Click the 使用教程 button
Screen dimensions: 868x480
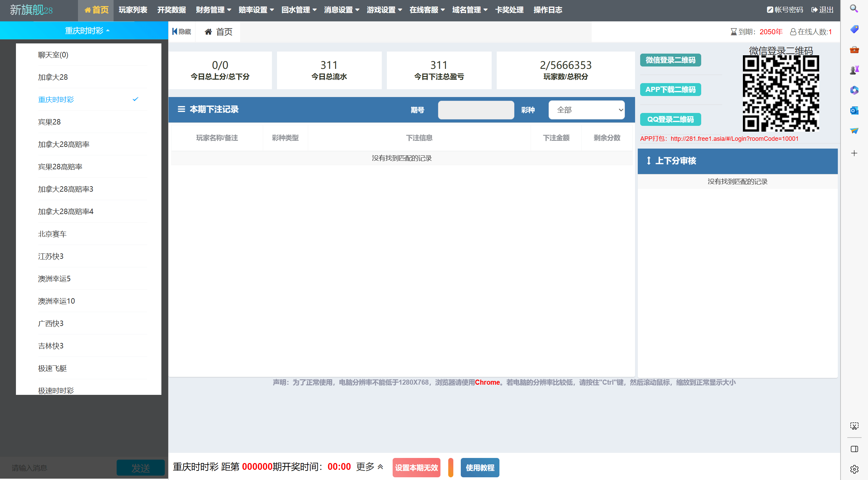480,467
